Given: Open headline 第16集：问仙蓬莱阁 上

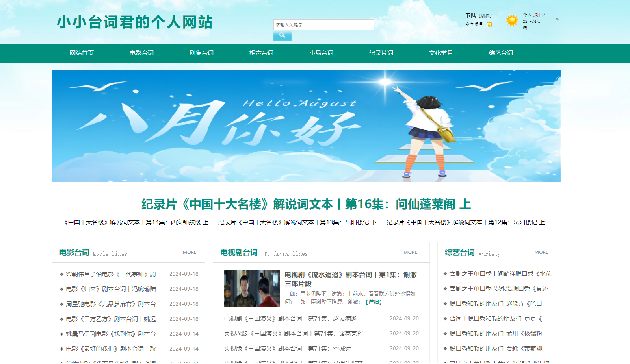Looking at the screenshot, I should pyautogui.click(x=307, y=204).
